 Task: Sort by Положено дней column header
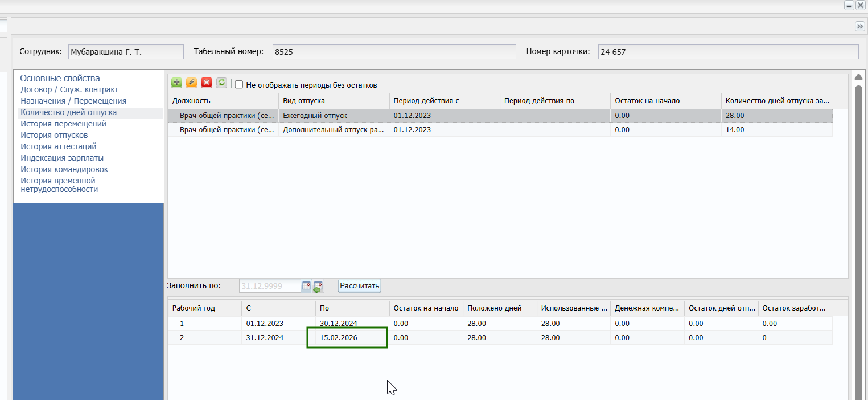[500, 308]
